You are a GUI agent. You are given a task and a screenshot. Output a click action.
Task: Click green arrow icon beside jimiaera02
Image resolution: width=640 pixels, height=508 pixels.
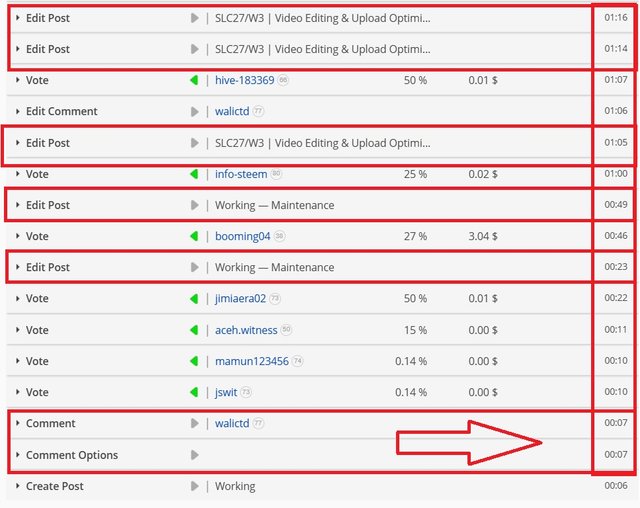(x=194, y=298)
